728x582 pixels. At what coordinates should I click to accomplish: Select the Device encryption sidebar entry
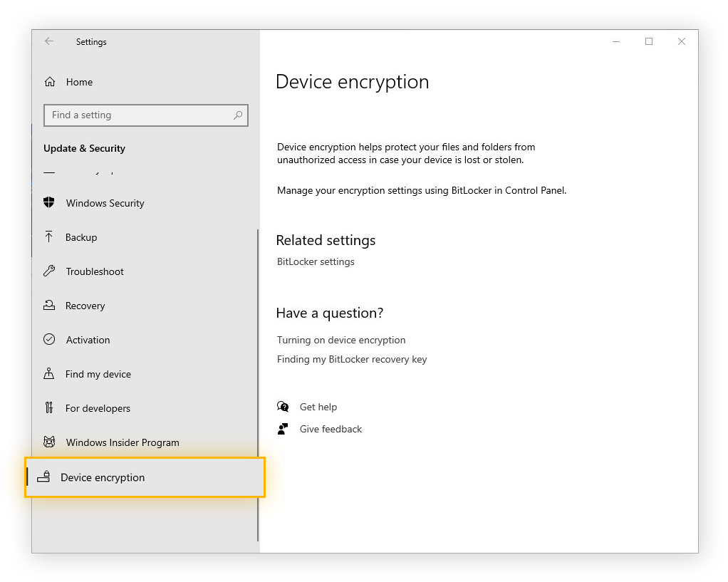point(103,477)
